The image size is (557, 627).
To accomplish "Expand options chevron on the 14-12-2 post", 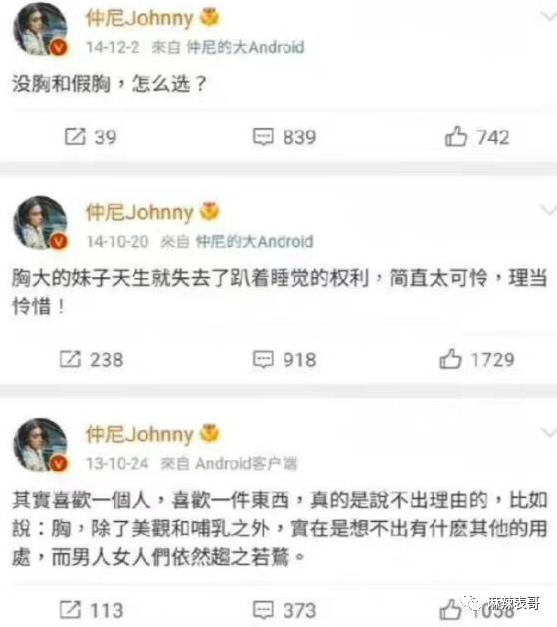I will click(x=548, y=16).
